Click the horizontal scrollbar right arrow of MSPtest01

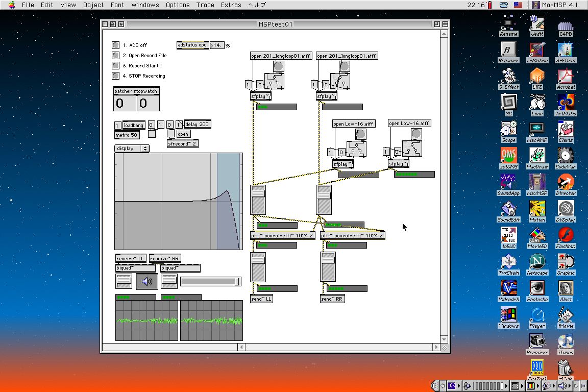click(x=436, y=348)
